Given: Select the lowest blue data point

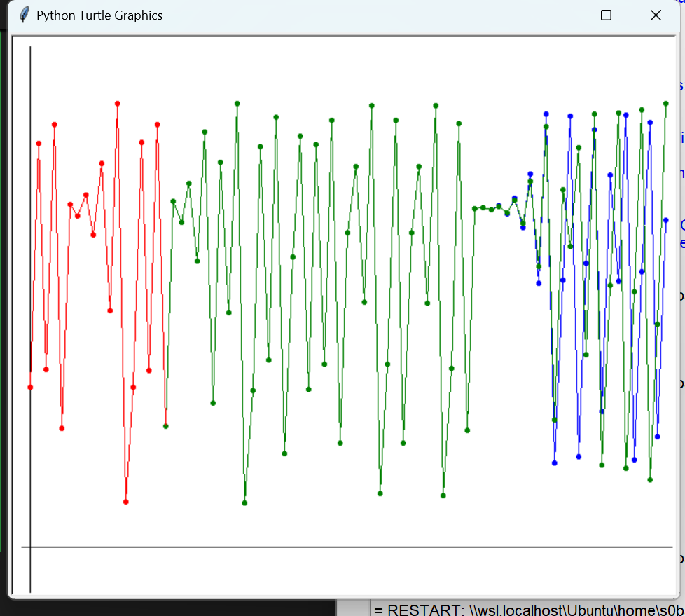Looking at the screenshot, I should pos(554,463).
